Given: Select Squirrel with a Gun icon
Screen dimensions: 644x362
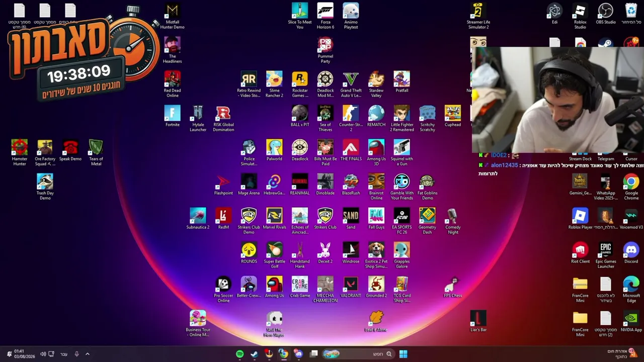Looking at the screenshot, I should 401,153.
